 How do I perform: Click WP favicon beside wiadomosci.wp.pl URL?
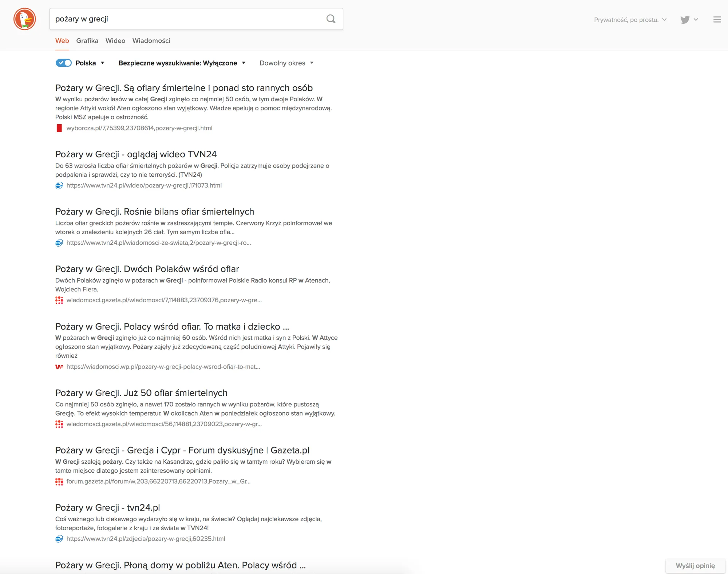pyautogui.click(x=59, y=367)
